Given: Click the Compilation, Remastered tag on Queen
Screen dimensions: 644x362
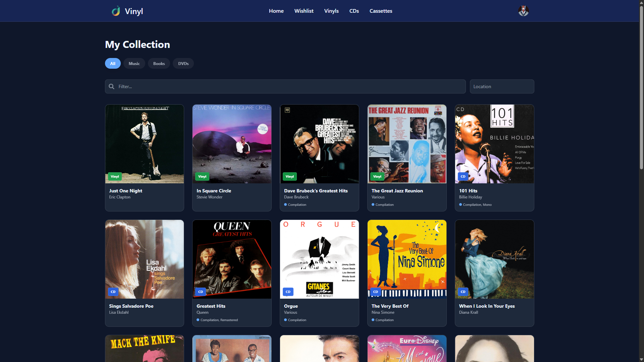Looking at the screenshot, I should (x=217, y=320).
